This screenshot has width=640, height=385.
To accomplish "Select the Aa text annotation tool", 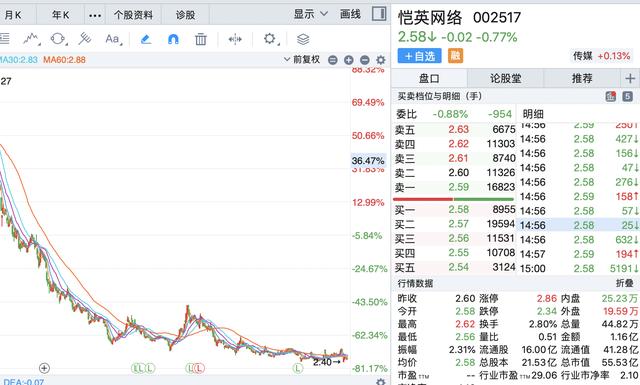I will point(113,39).
